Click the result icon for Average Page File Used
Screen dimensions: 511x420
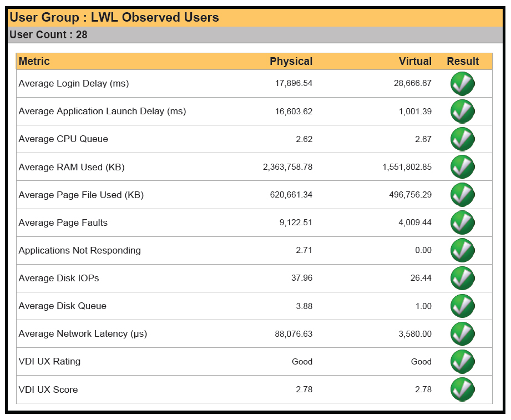pyautogui.click(x=462, y=195)
